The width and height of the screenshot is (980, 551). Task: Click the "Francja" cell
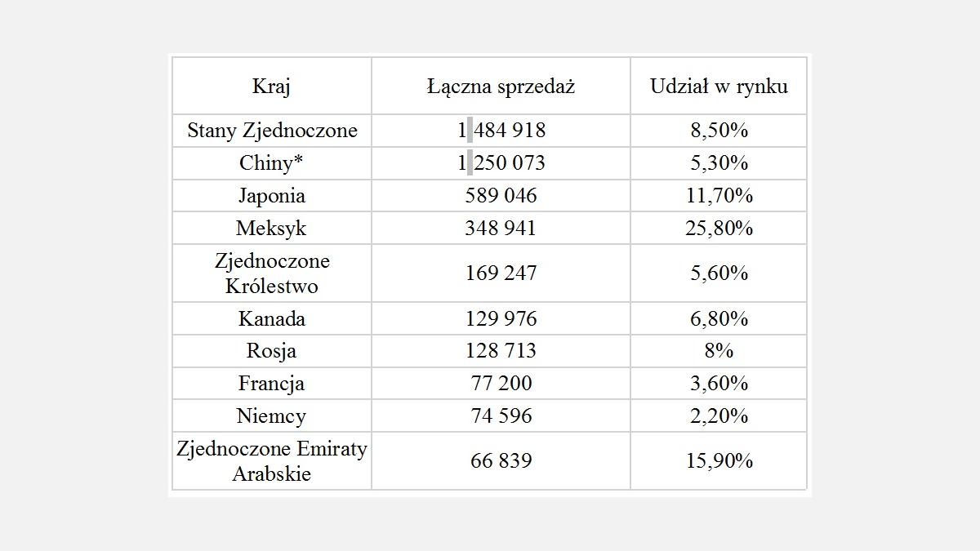(272, 384)
